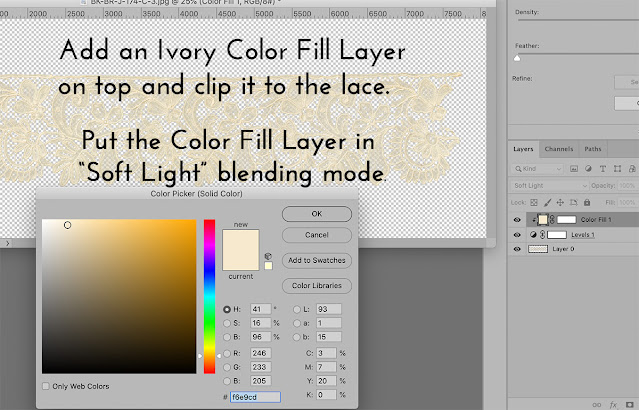Click the prevent artboard auto-nesting lock icon
The image size is (639, 410).
pyautogui.click(x=573, y=203)
